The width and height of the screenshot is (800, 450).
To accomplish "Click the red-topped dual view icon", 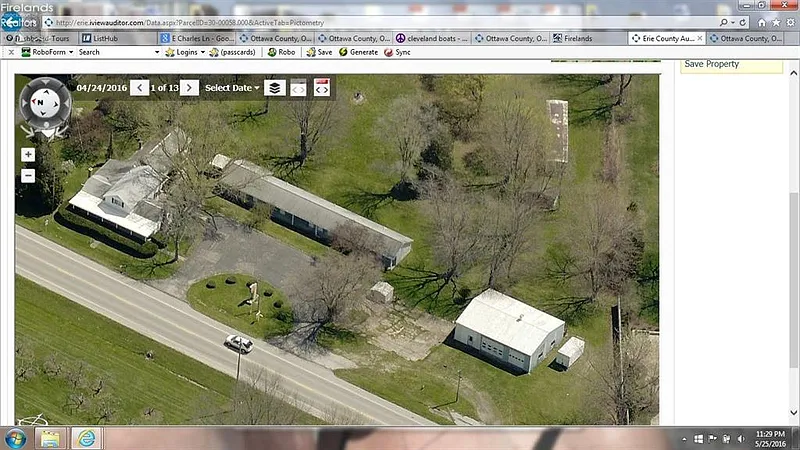I will pyautogui.click(x=322, y=88).
